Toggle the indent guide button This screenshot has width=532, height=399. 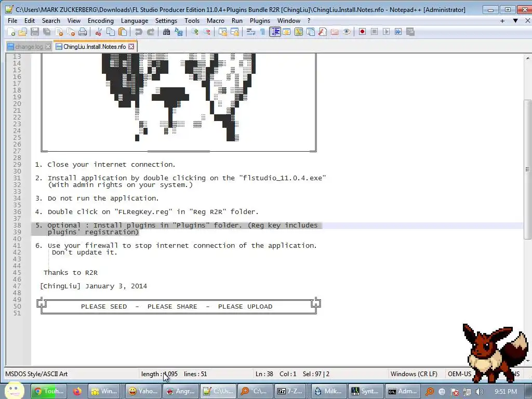(275, 32)
